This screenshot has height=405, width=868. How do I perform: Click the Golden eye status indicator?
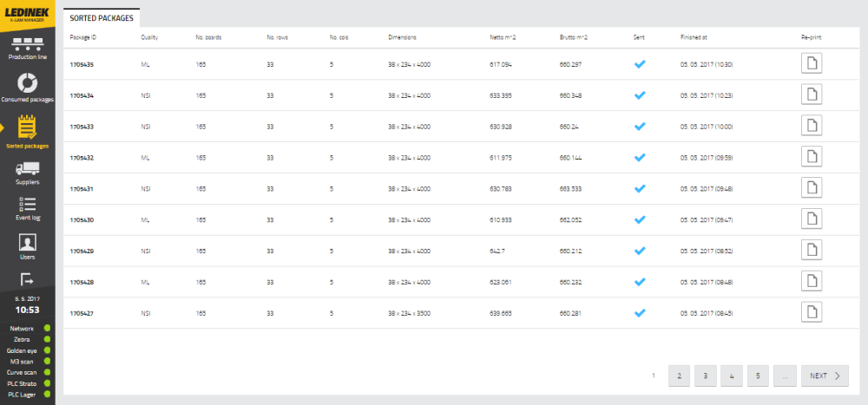pos(47,350)
